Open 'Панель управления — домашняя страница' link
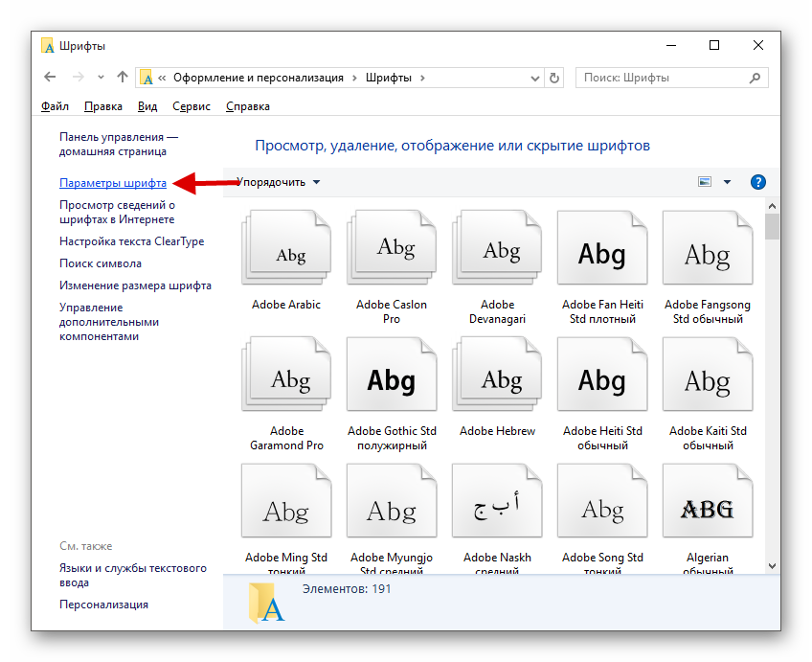Screen dimensions: 812x662 point(119,144)
